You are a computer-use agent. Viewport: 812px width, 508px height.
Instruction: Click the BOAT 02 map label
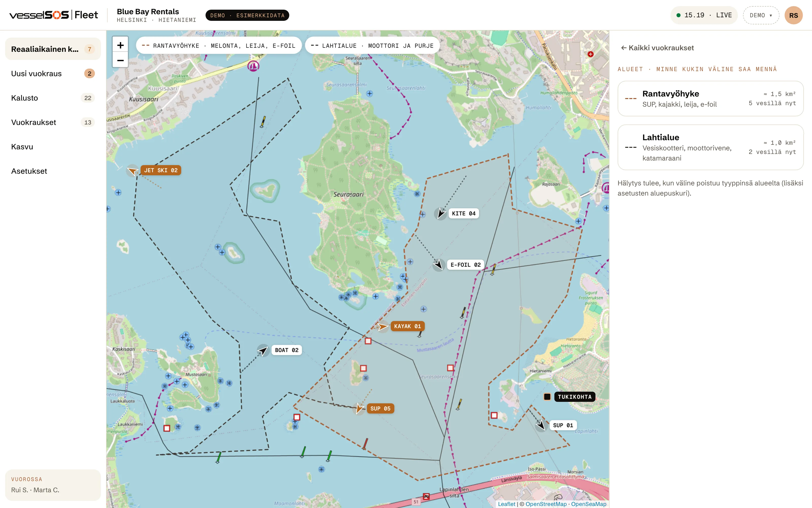286,350
